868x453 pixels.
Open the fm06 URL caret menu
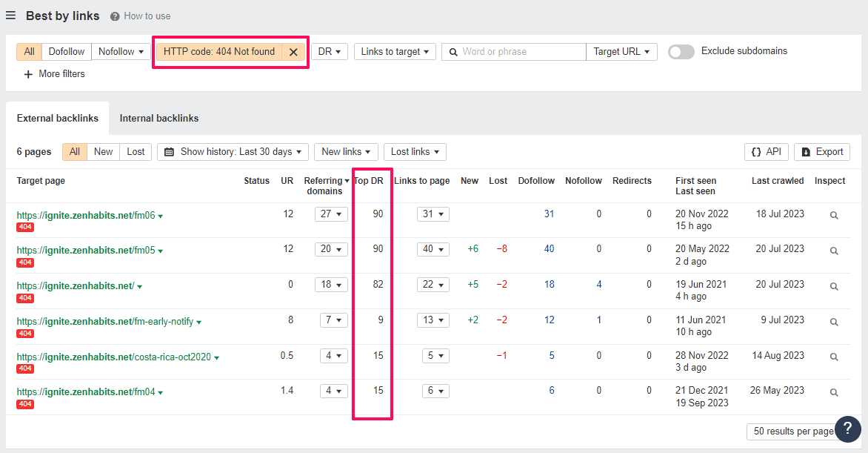161,216
